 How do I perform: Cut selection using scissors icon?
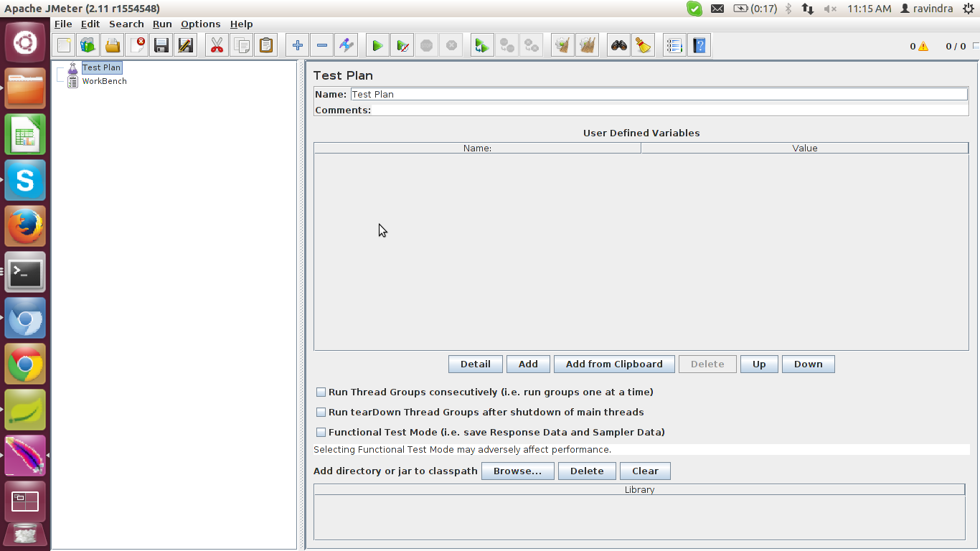217,46
